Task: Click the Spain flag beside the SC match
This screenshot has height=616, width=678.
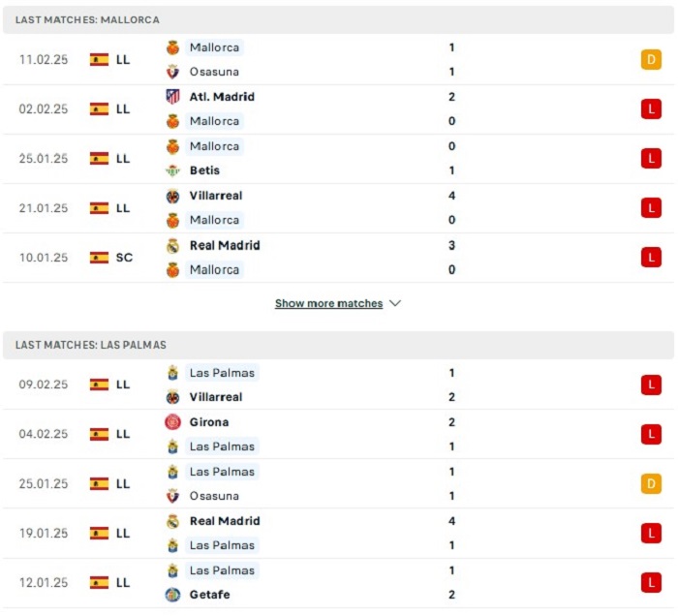Action: [x=99, y=258]
